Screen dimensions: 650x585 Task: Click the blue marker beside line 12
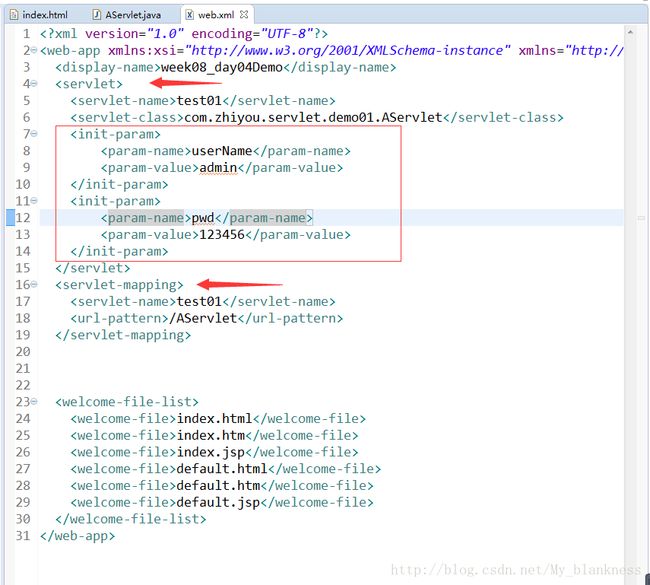pyautogui.click(x=10, y=218)
